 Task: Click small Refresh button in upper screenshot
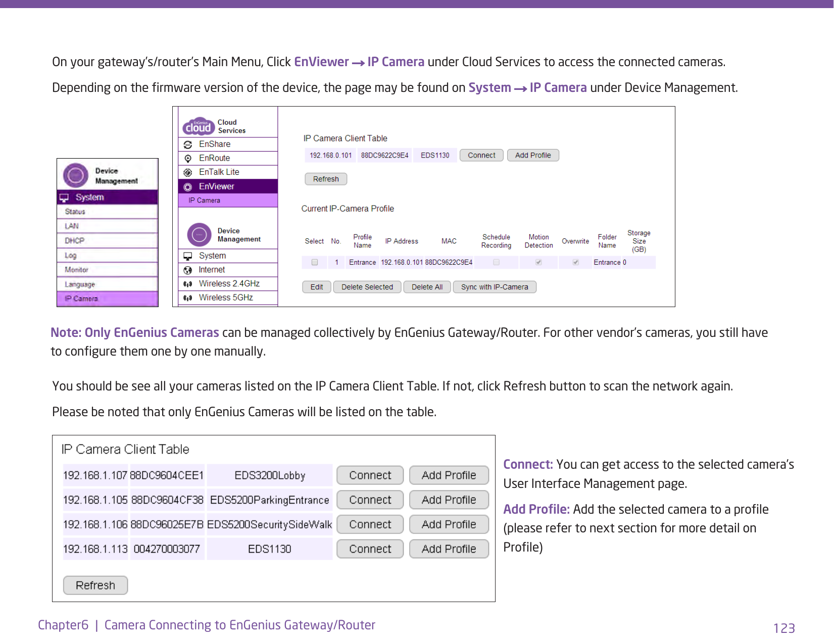326,179
